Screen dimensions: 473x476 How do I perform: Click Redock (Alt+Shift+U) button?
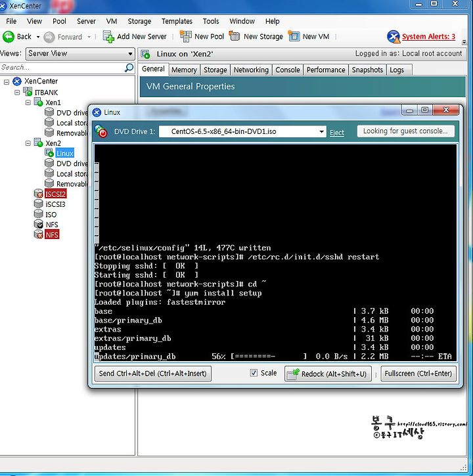click(328, 374)
